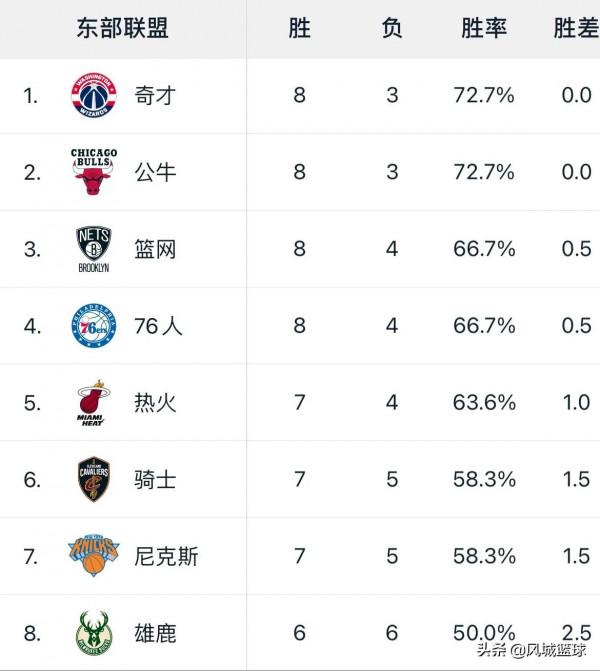Open the Philadelphia 76ers logo
The height and width of the screenshot is (671, 600).
[94, 326]
